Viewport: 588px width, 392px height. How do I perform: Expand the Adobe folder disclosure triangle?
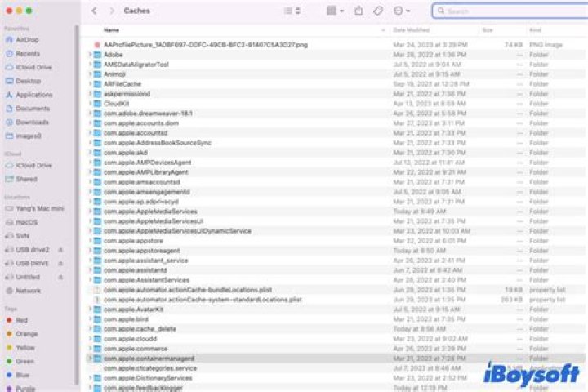(90, 54)
